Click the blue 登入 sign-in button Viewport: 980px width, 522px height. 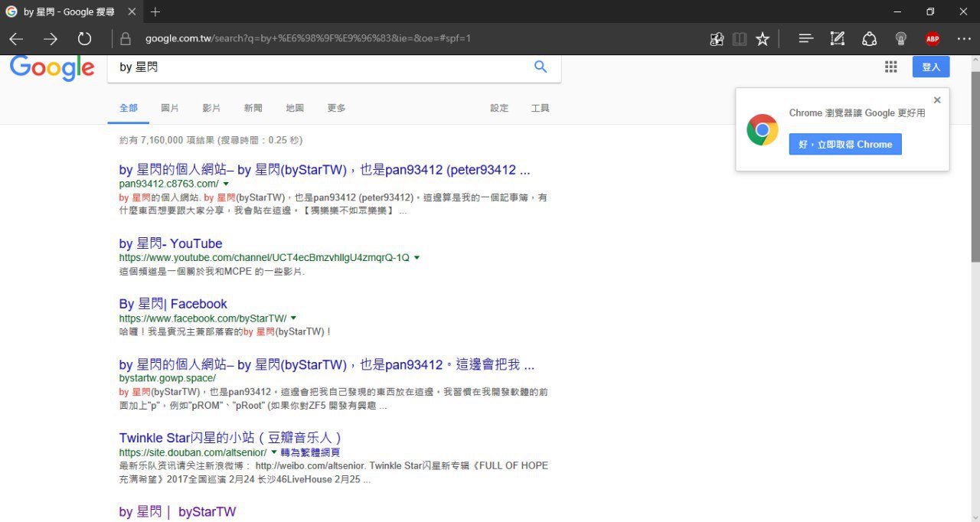pyautogui.click(x=930, y=67)
